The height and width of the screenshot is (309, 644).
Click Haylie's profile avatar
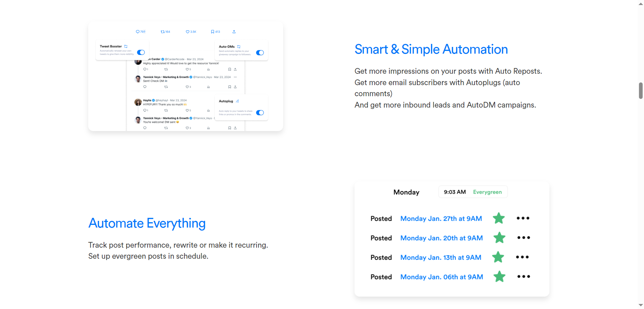(x=138, y=102)
